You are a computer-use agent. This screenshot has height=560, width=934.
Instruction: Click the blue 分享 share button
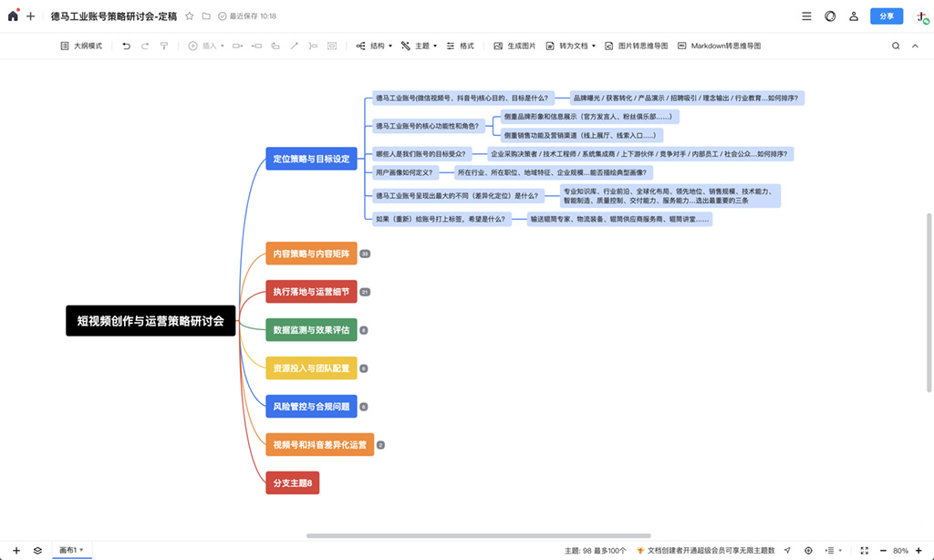point(887,16)
